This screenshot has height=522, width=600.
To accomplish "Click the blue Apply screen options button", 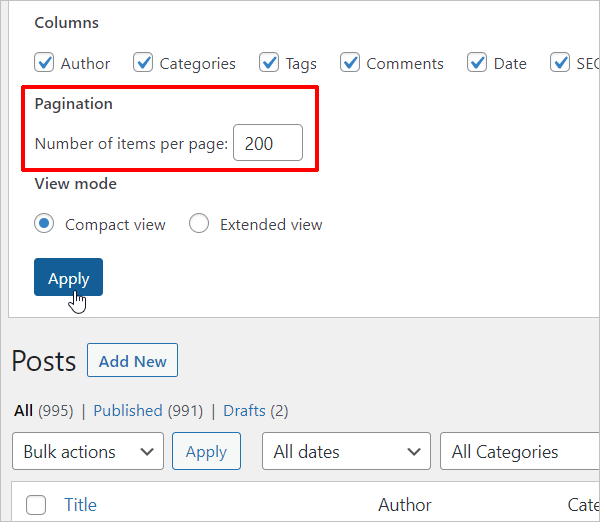I will pyautogui.click(x=68, y=278).
